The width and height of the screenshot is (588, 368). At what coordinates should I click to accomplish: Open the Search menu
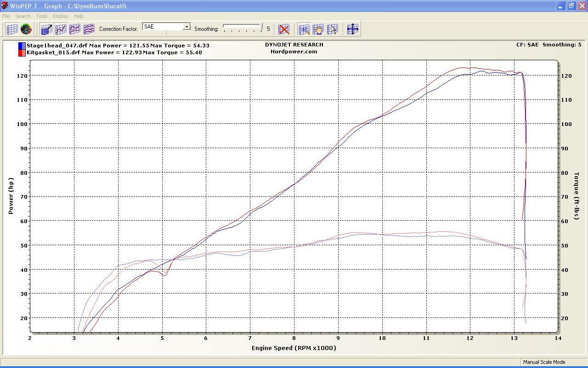pyautogui.click(x=23, y=16)
